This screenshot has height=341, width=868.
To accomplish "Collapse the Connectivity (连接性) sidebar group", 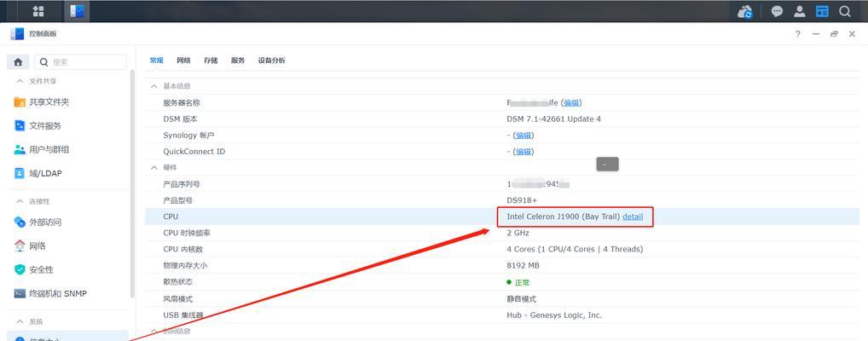I will [x=20, y=201].
